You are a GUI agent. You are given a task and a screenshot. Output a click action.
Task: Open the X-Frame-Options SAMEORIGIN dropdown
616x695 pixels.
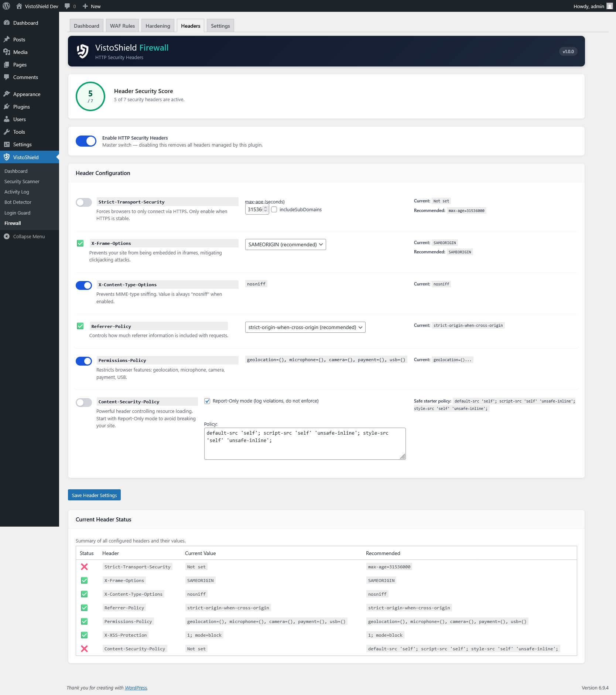[x=285, y=244]
